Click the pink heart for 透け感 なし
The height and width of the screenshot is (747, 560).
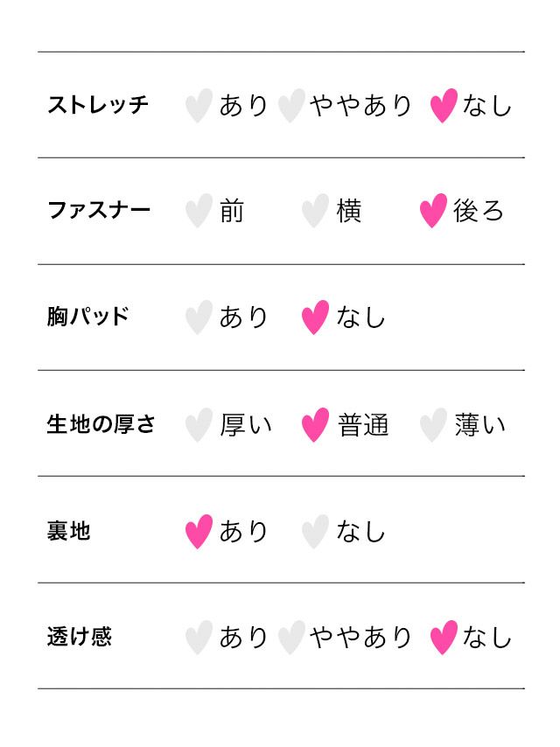point(444,638)
